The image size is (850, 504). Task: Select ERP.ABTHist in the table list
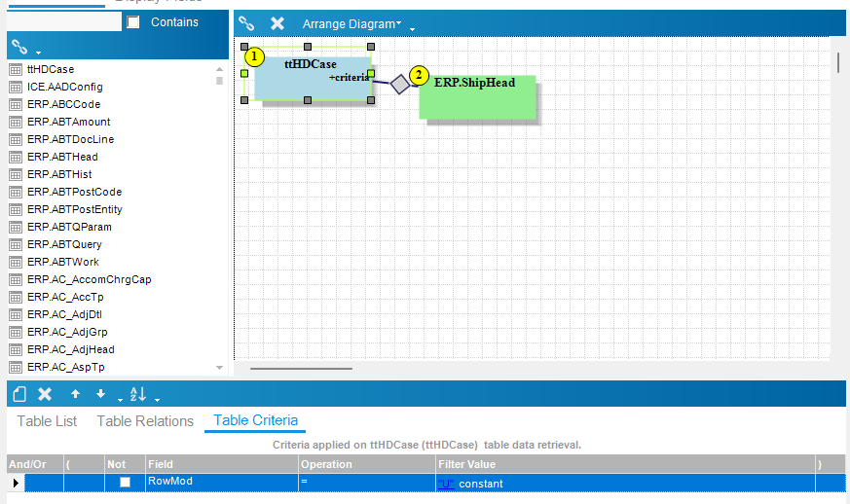tap(59, 174)
